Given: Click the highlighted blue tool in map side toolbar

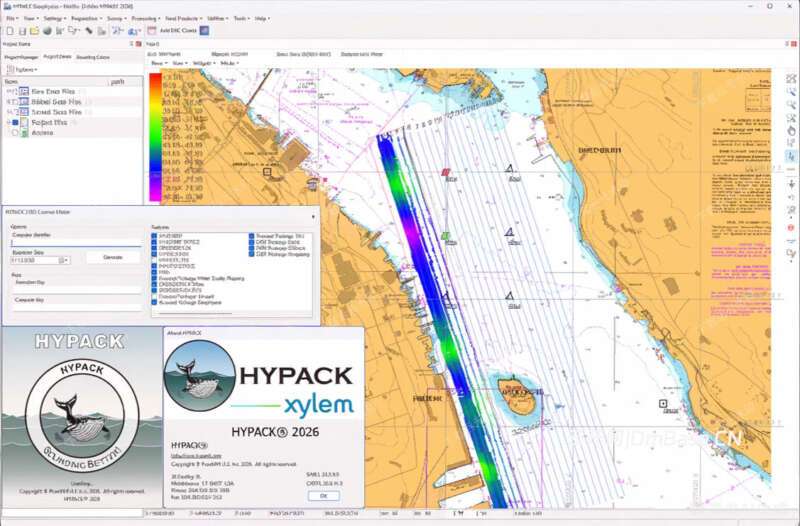Looking at the screenshot, I should coord(791,157).
